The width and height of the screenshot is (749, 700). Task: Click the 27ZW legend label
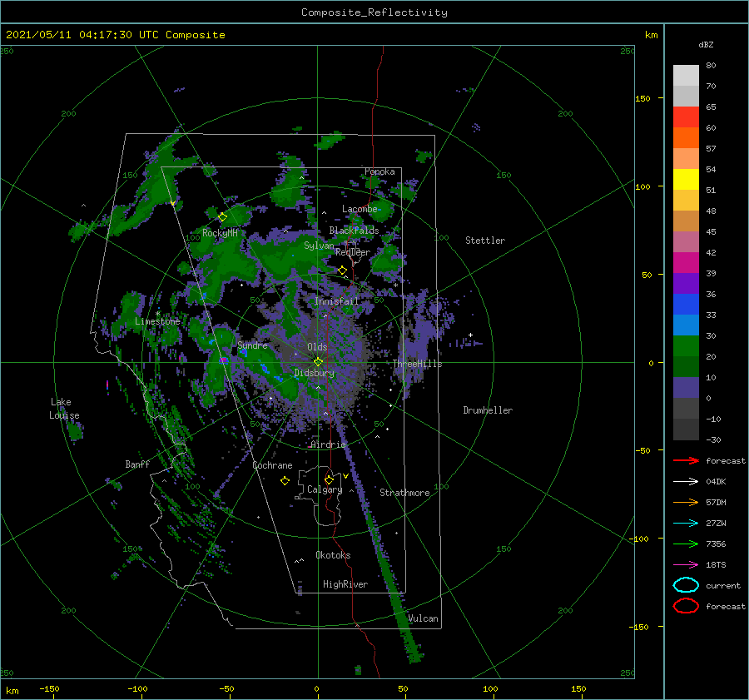(716, 524)
